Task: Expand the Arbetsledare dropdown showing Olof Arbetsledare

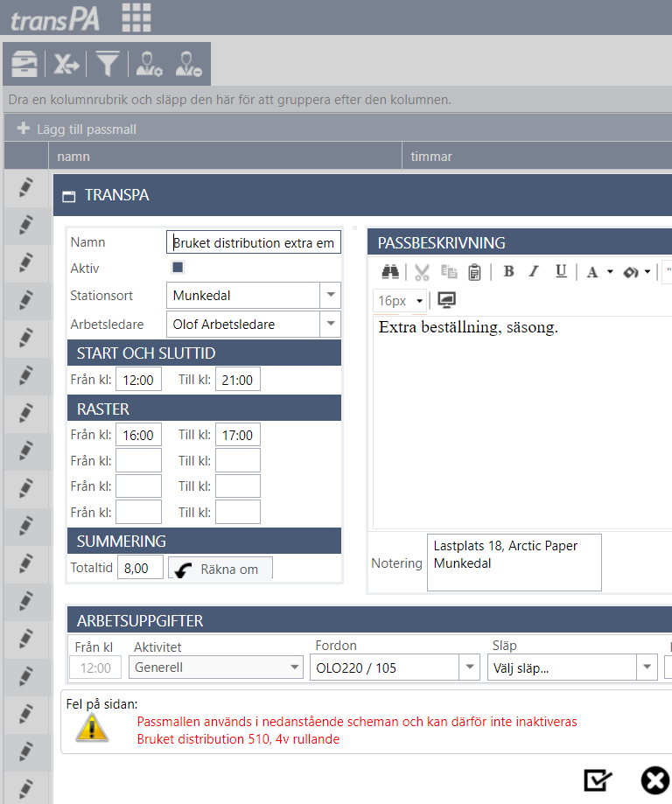Action: (x=331, y=324)
